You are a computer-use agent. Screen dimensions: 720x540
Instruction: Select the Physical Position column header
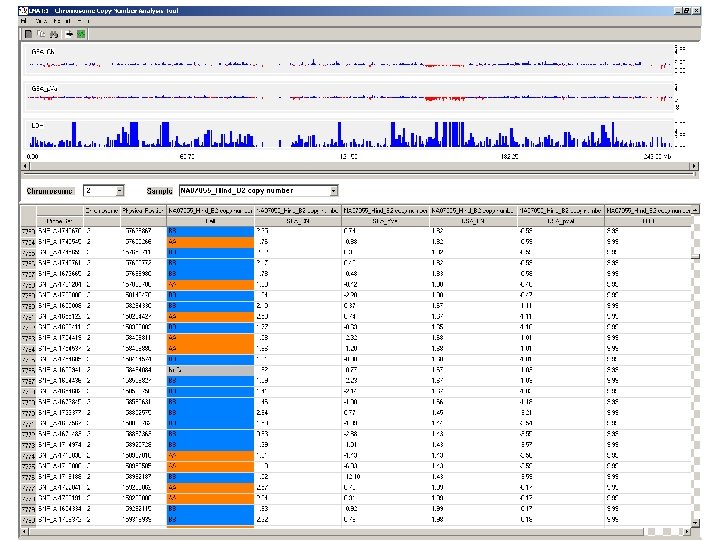coord(143,211)
